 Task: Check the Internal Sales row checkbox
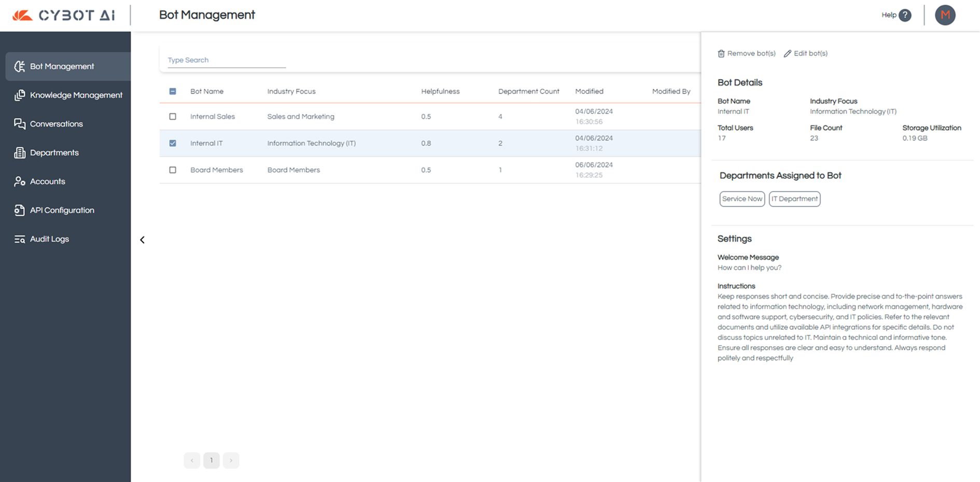tap(173, 117)
